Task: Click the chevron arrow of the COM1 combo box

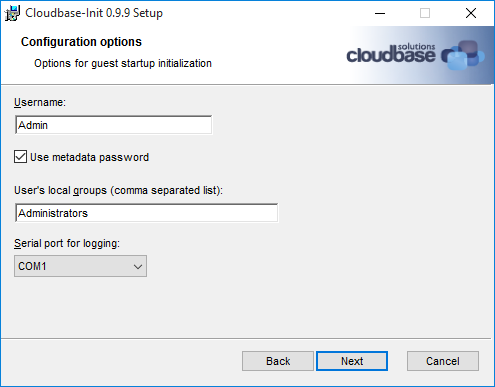Action: coord(138,266)
